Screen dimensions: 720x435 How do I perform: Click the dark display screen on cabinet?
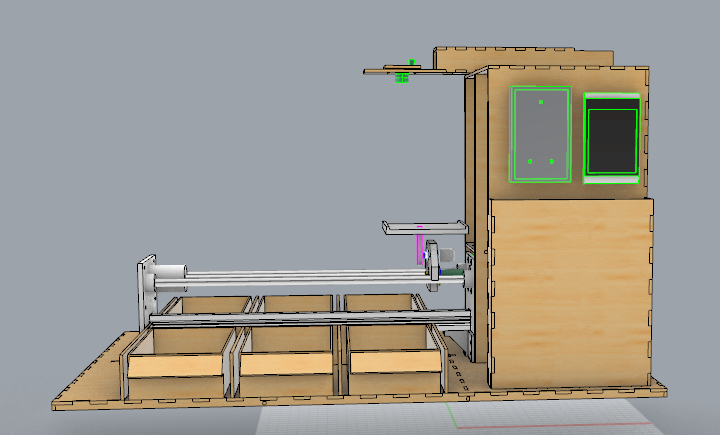click(x=611, y=140)
